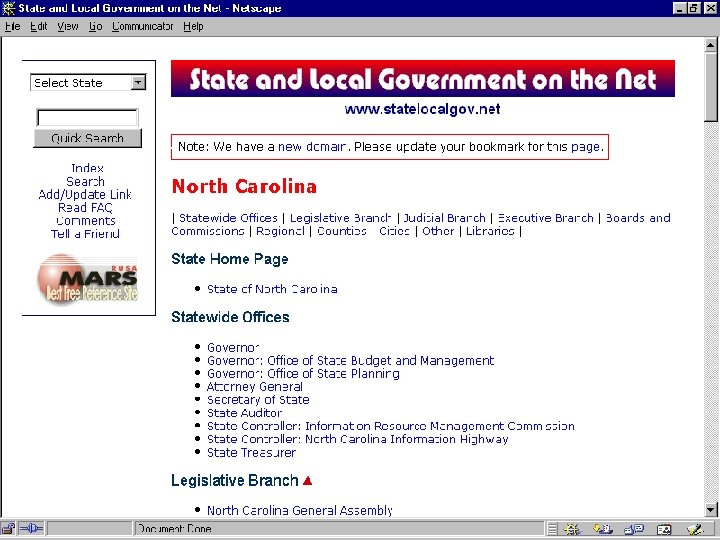Open the File menu

pos(12,27)
